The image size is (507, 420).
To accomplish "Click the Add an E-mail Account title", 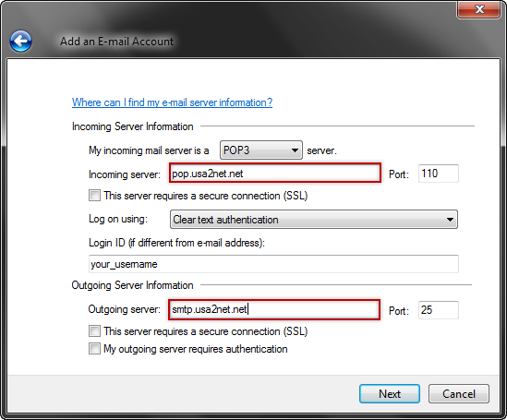I will [116, 42].
